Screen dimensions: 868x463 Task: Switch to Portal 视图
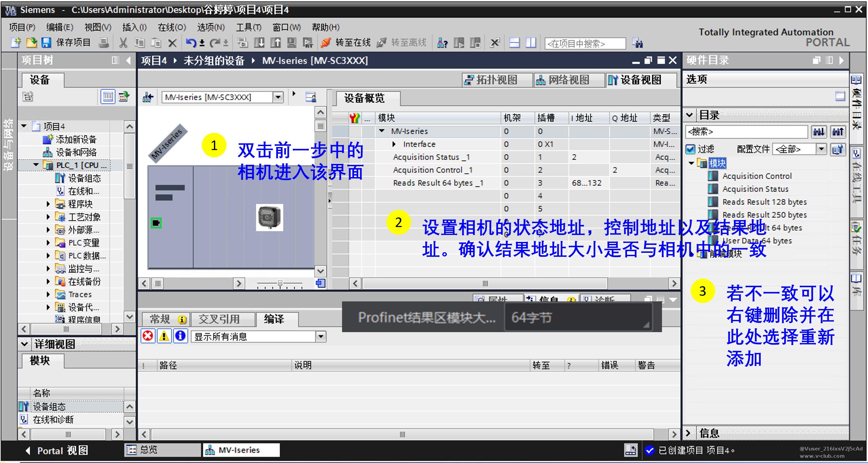tap(57, 450)
